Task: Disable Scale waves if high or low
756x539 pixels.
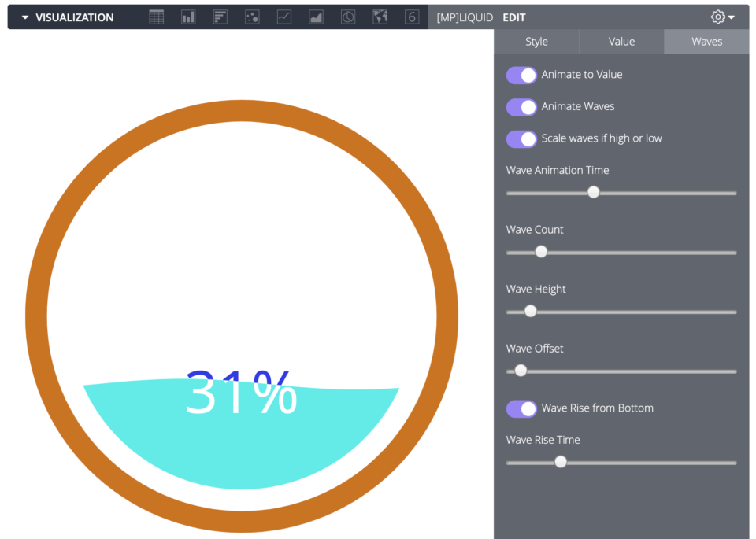Action: 521,138
